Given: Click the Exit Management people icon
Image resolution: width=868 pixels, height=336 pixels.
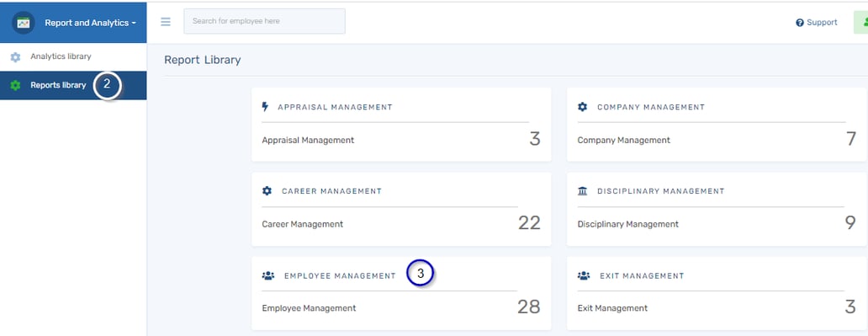Looking at the screenshot, I should pos(584,275).
